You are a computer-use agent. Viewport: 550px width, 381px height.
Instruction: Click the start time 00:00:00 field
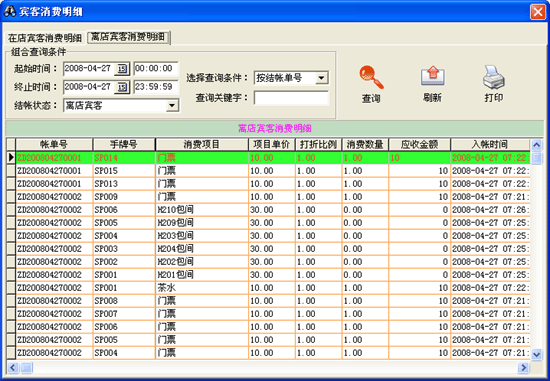pos(156,68)
